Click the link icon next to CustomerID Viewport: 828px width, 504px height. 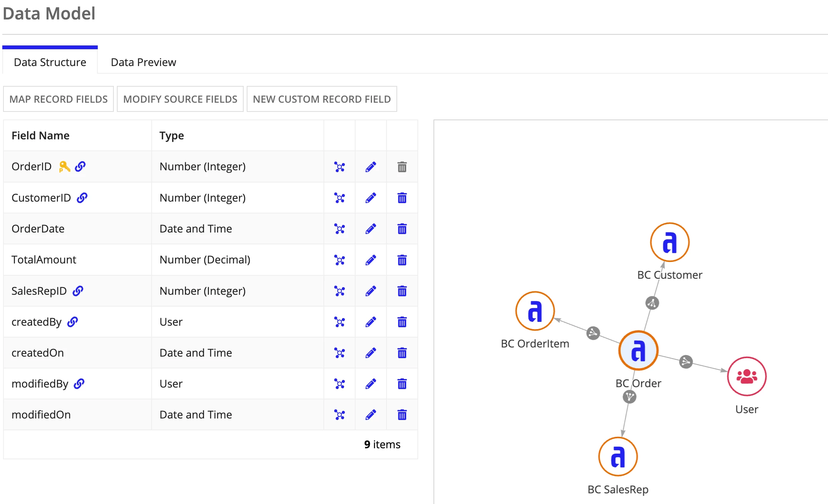82,198
